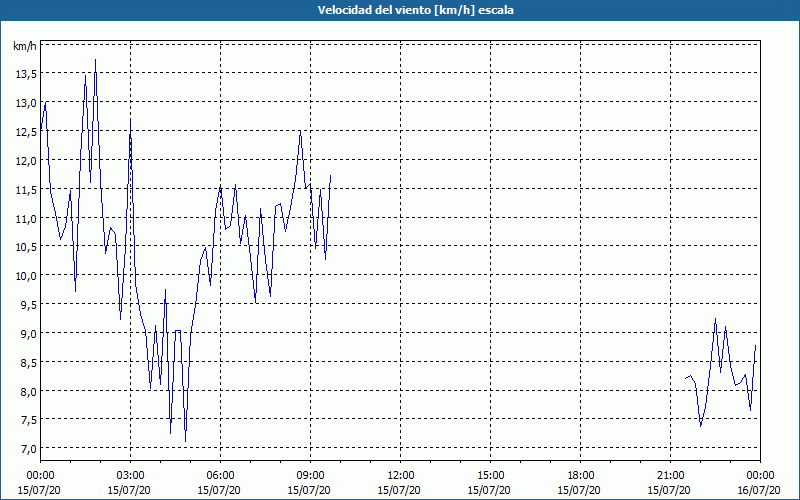Click the '13,5' value on the vertical axis
Viewport: 800px width, 500px height.
click(26, 74)
